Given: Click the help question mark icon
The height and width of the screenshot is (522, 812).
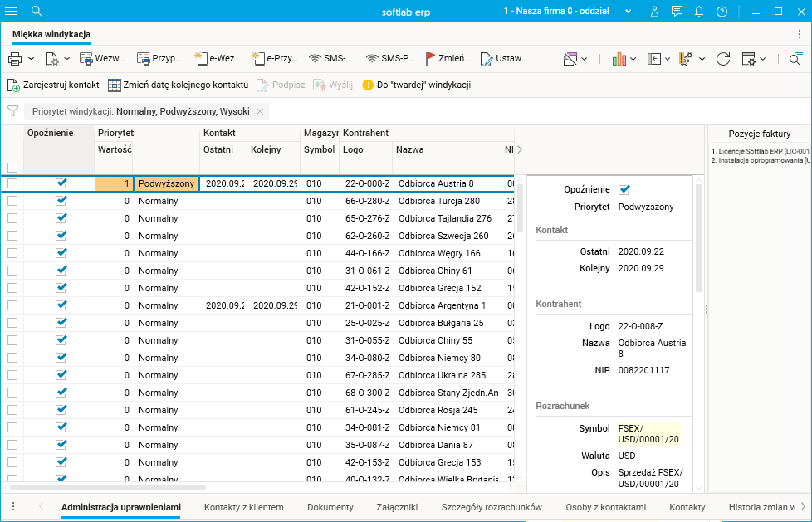Looking at the screenshot, I should [x=722, y=12].
